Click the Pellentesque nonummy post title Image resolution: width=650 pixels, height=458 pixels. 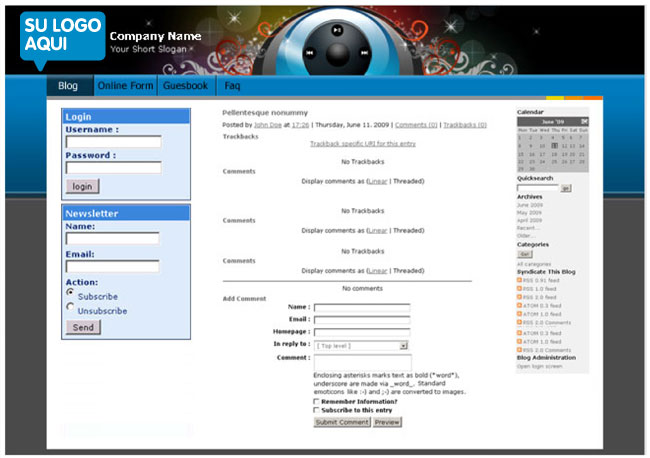[265, 113]
